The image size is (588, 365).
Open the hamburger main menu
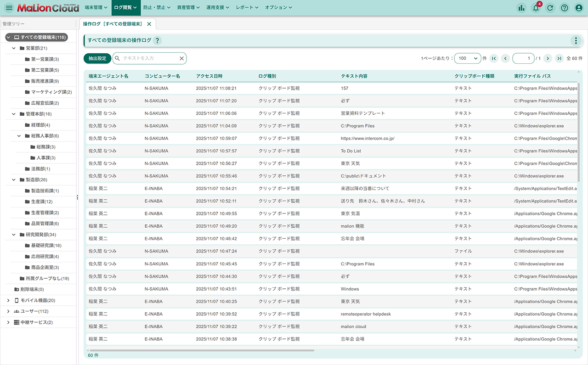point(9,8)
